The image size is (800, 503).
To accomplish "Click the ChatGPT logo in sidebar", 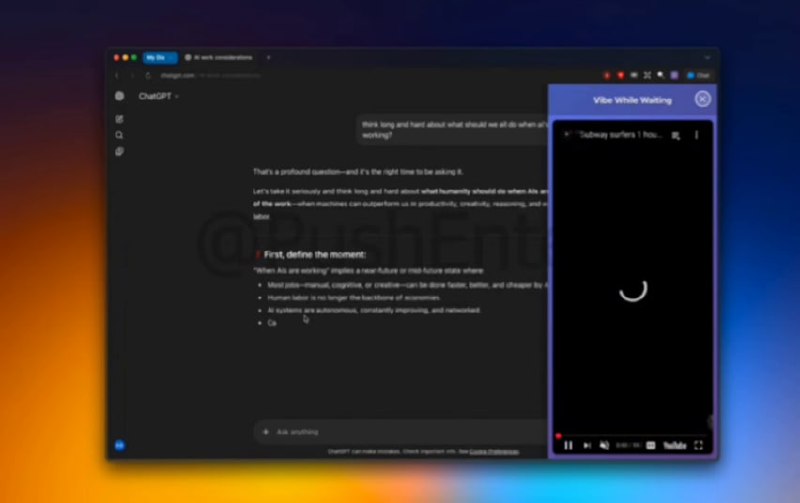I will 119,96.
